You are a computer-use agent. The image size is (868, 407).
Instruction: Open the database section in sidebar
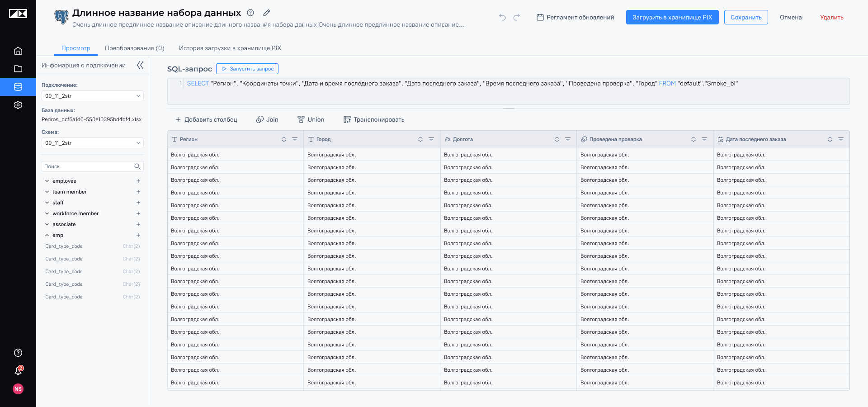point(18,87)
